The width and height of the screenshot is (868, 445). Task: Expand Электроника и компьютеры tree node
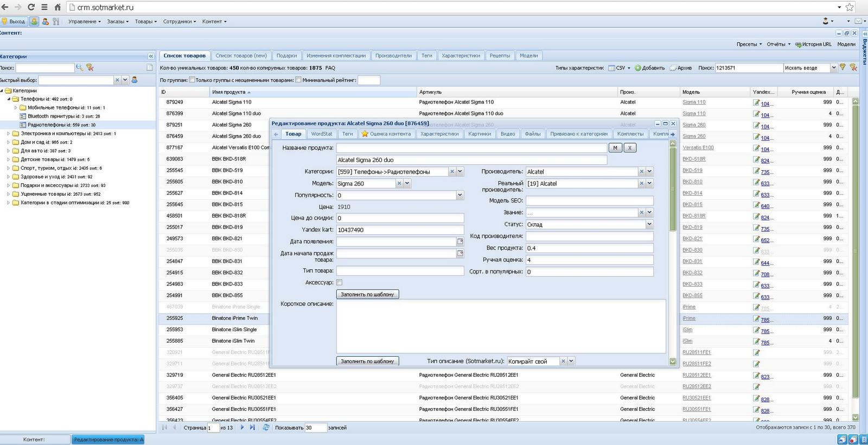(8, 133)
